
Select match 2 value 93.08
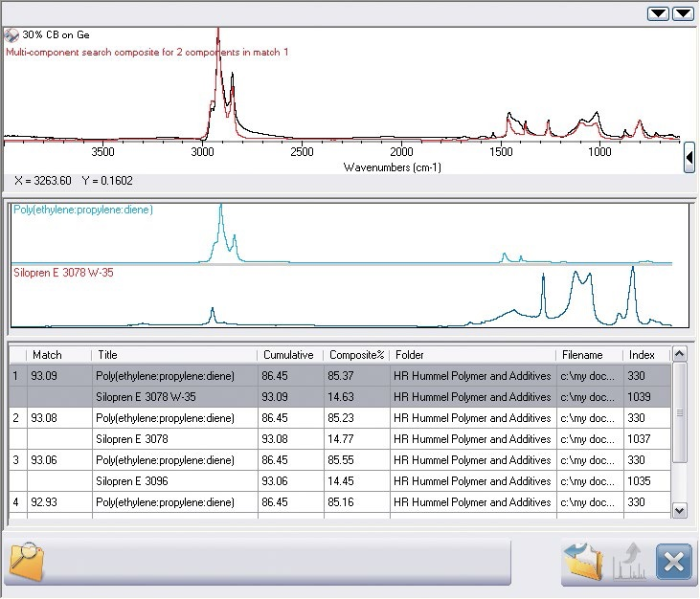tap(44, 418)
